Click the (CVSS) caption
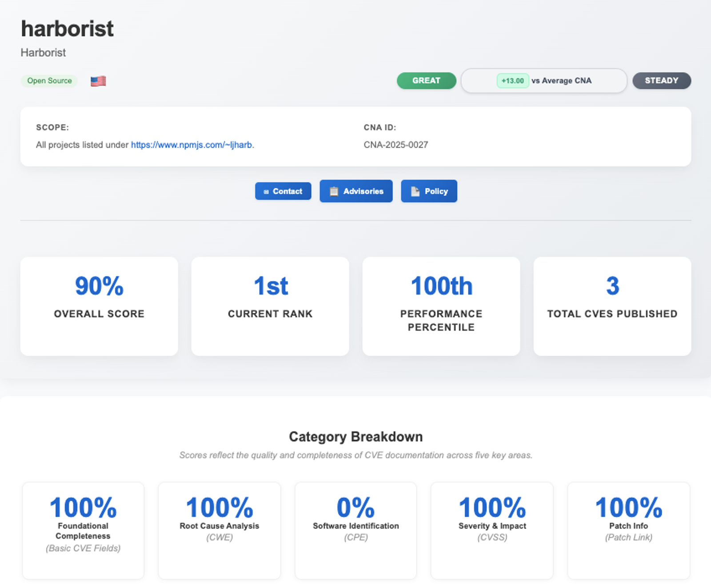The image size is (711, 588). [x=492, y=537]
